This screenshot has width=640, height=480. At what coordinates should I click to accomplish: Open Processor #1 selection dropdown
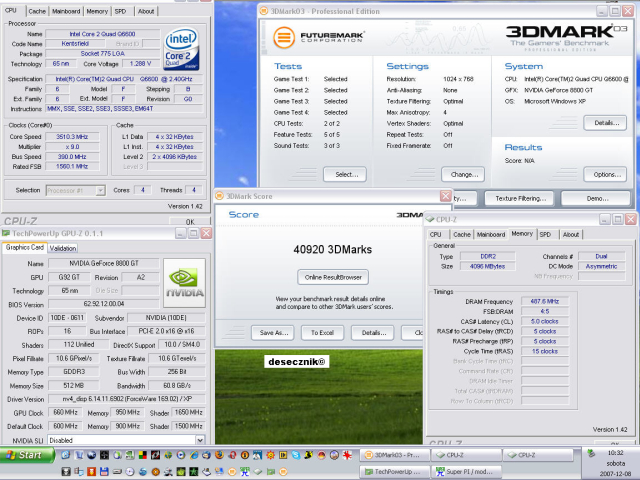pyautogui.click(x=100, y=190)
